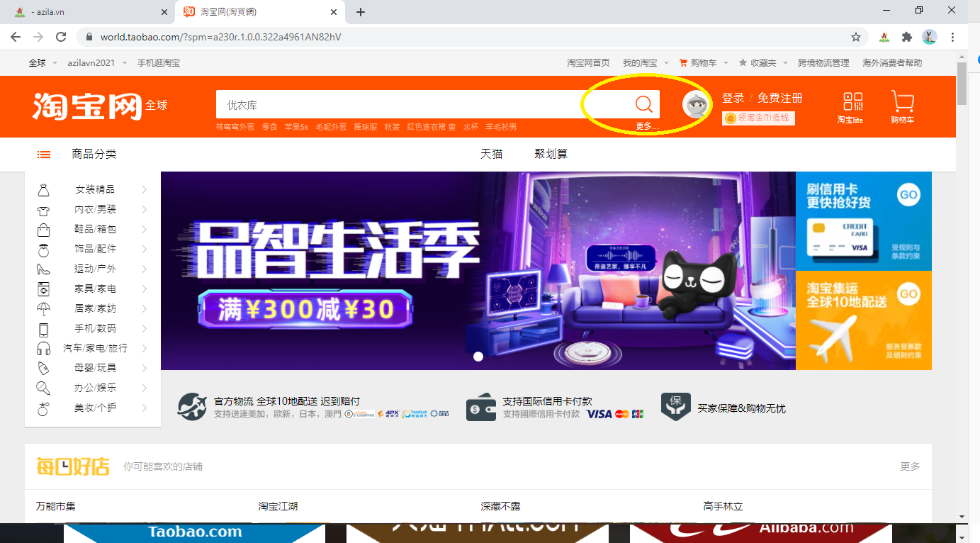Click the 领淘金币抵钱 button

(x=758, y=118)
